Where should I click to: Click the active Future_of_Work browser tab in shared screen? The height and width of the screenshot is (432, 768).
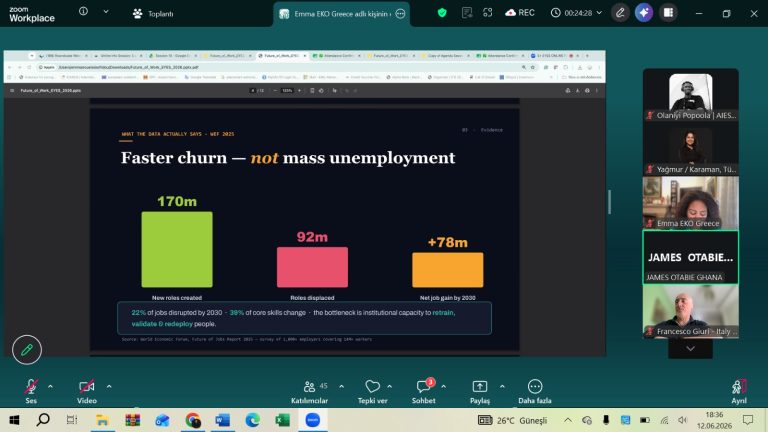(x=282, y=56)
